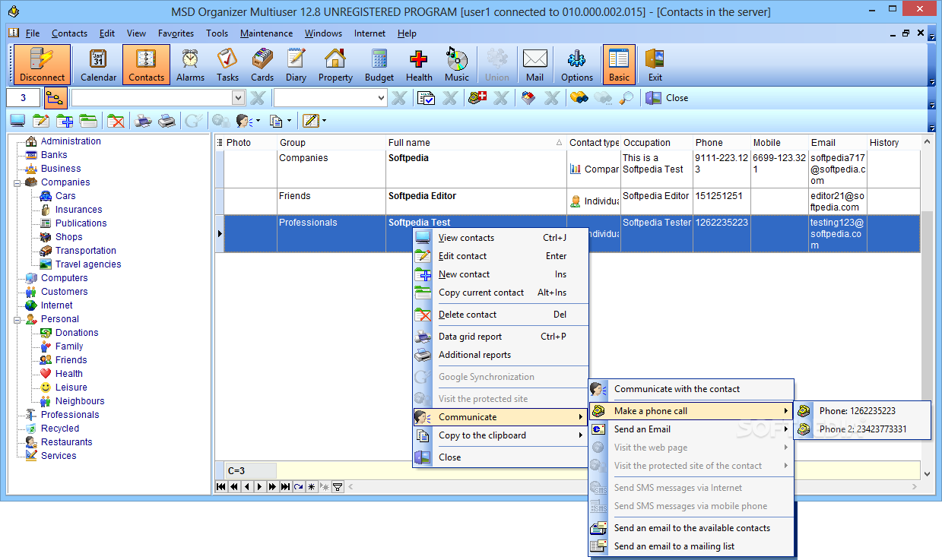Open the Options toolbar button
This screenshot has width=942, height=560.
pos(577,65)
